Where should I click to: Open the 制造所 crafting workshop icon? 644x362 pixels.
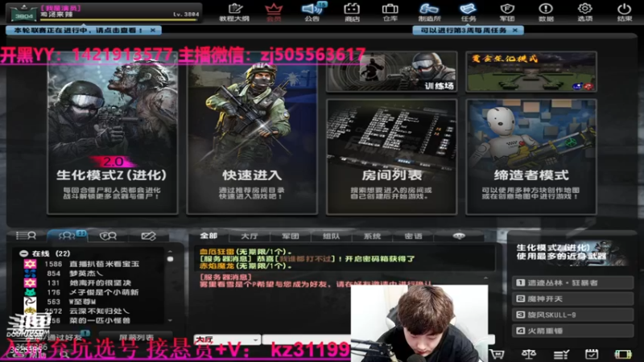[429, 12]
